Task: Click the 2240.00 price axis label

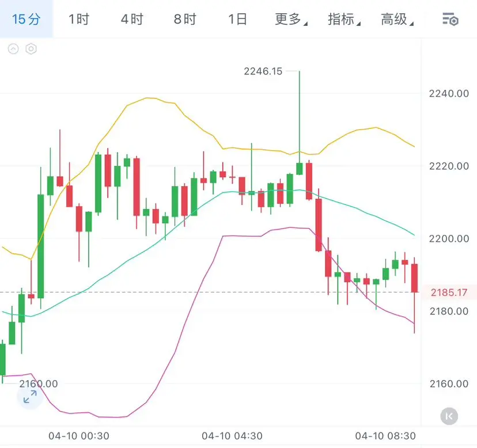Action: point(449,93)
